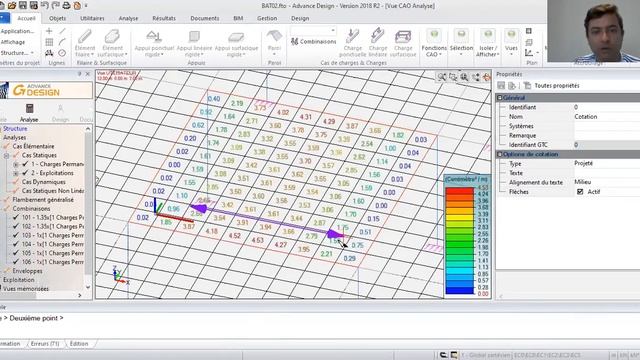Collapse the Cas Statiques tree node
Image resolution: width=640 pixels, height=360 pixels.
[7, 156]
